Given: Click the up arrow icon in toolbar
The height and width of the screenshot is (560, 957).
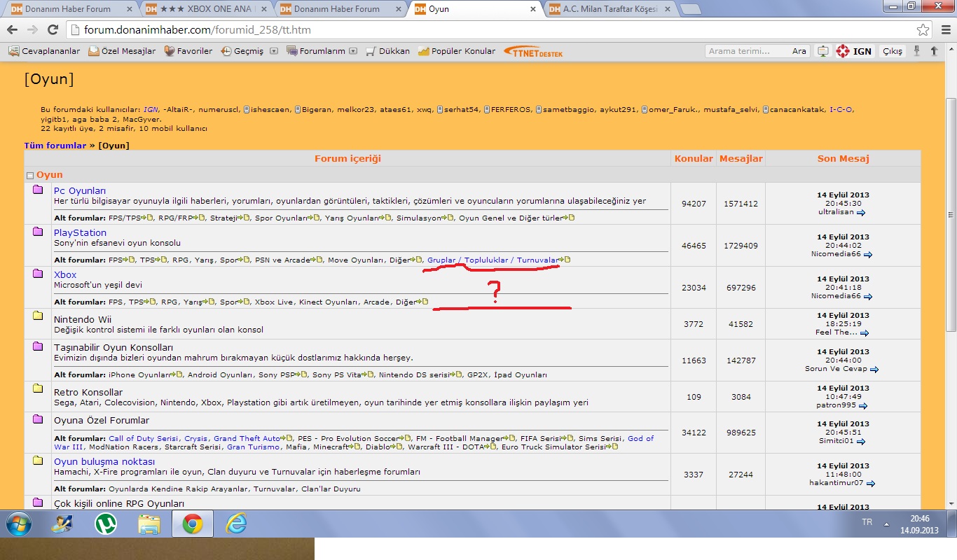Looking at the screenshot, I should click(934, 51).
